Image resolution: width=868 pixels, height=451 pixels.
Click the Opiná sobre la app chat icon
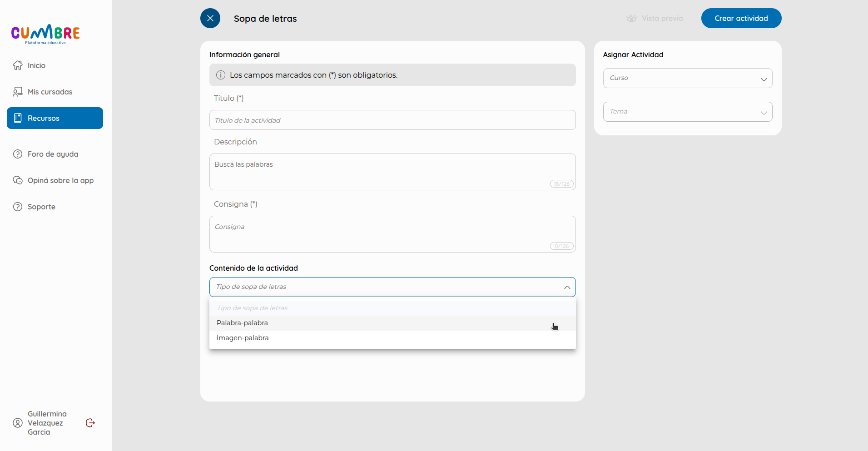(18, 180)
